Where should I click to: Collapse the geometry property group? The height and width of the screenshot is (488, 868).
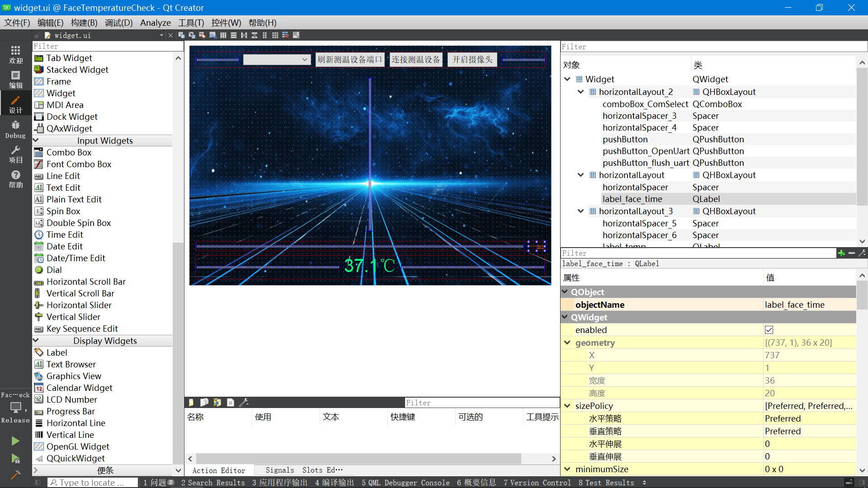pos(567,343)
